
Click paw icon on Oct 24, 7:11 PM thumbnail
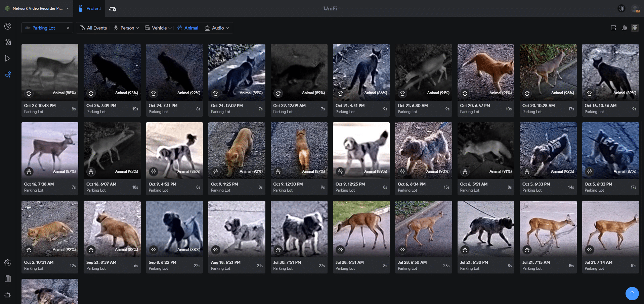[x=154, y=93]
